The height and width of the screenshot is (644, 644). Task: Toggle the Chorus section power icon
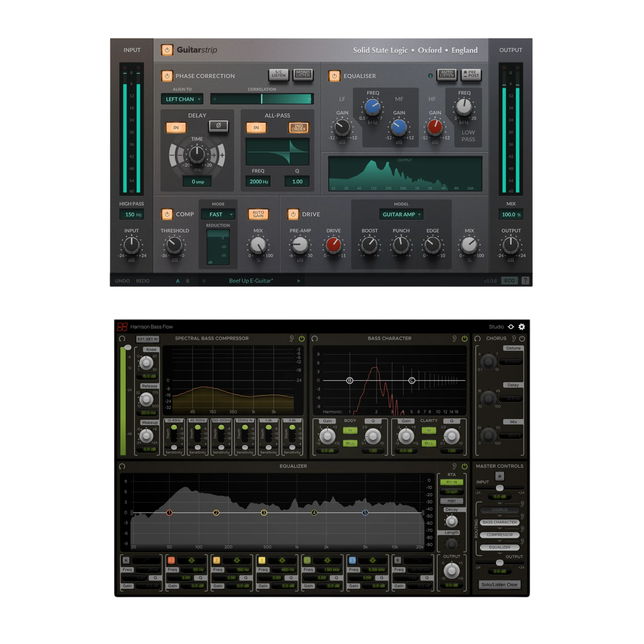522,338
